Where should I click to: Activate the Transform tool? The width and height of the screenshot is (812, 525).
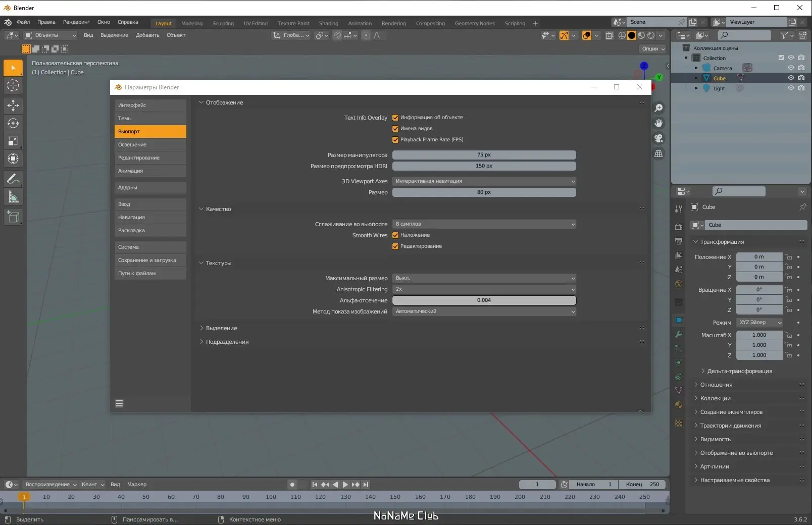click(13, 159)
